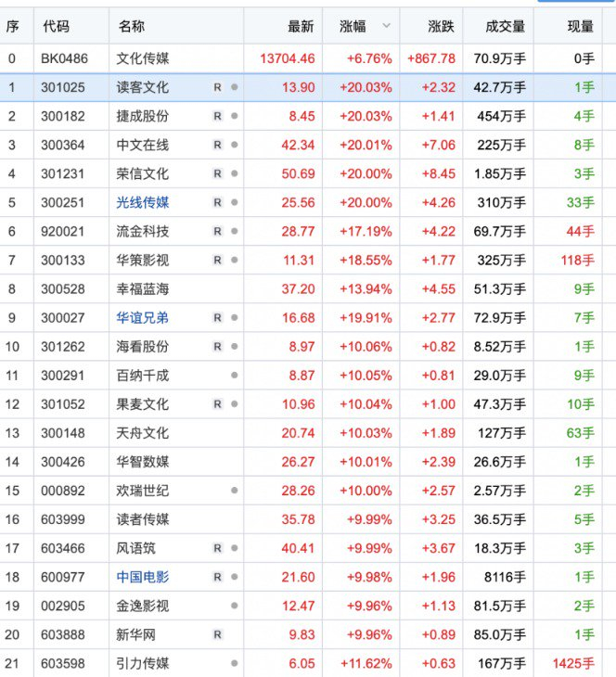Click the gray dot beside 华策影视

234,260
